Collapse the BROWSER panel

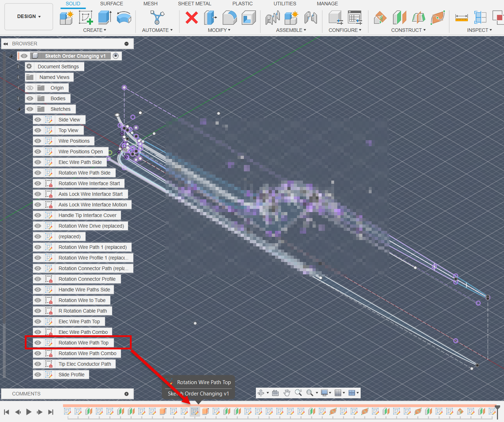(x=5, y=43)
